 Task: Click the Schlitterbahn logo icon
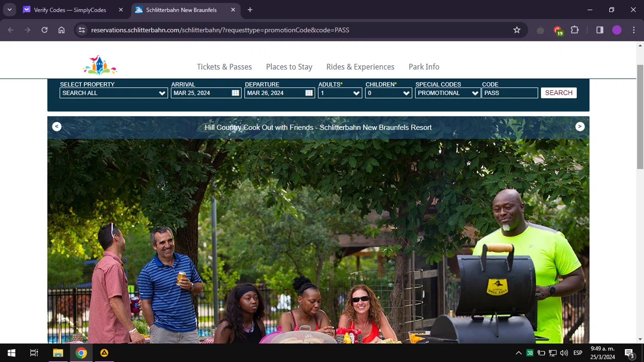100,65
